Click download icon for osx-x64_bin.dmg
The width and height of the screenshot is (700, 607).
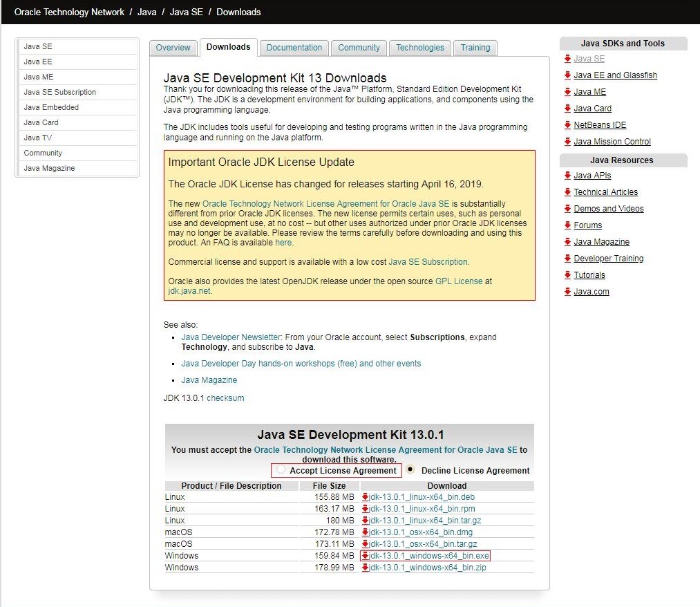(365, 532)
